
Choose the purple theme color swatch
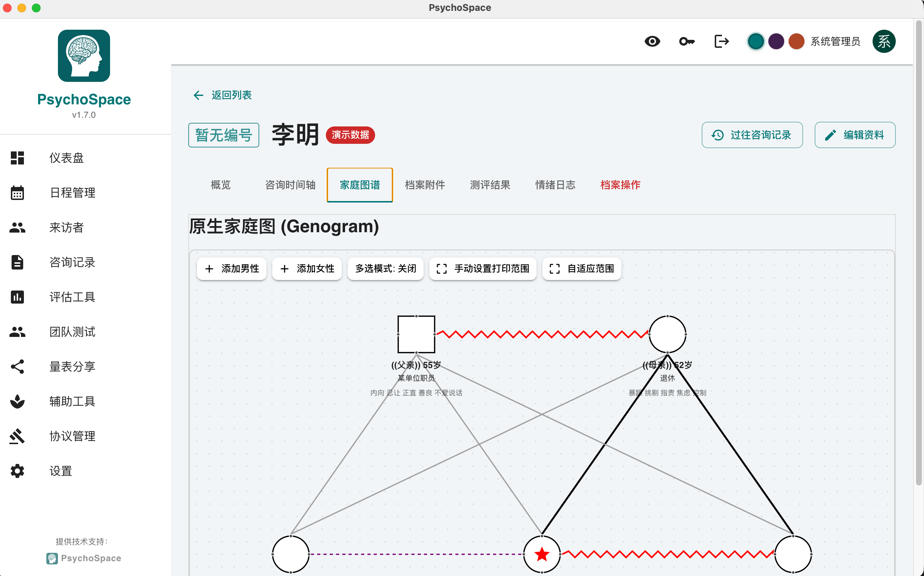tap(776, 41)
